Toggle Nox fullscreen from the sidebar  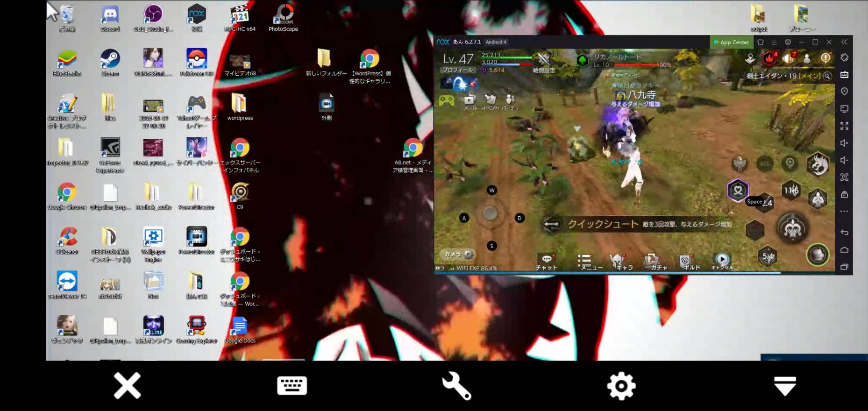[x=844, y=126]
